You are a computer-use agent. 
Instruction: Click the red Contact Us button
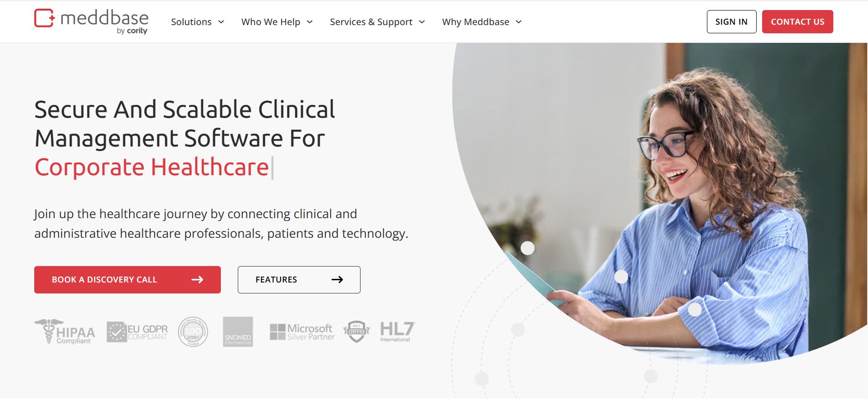(798, 21)
